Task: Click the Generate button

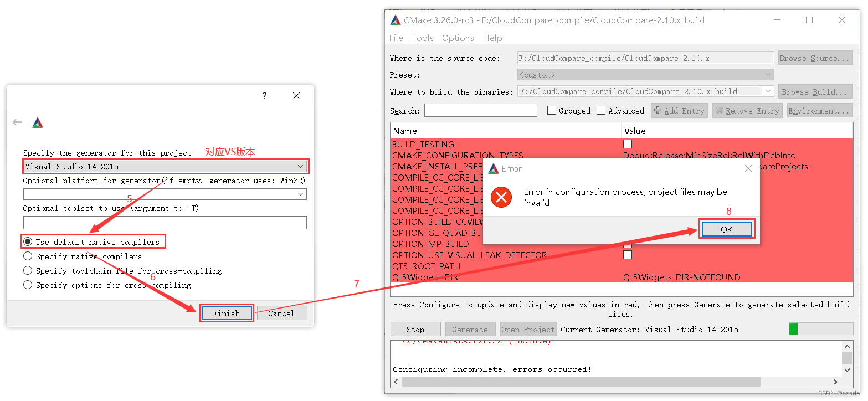Action: point(470,329)
